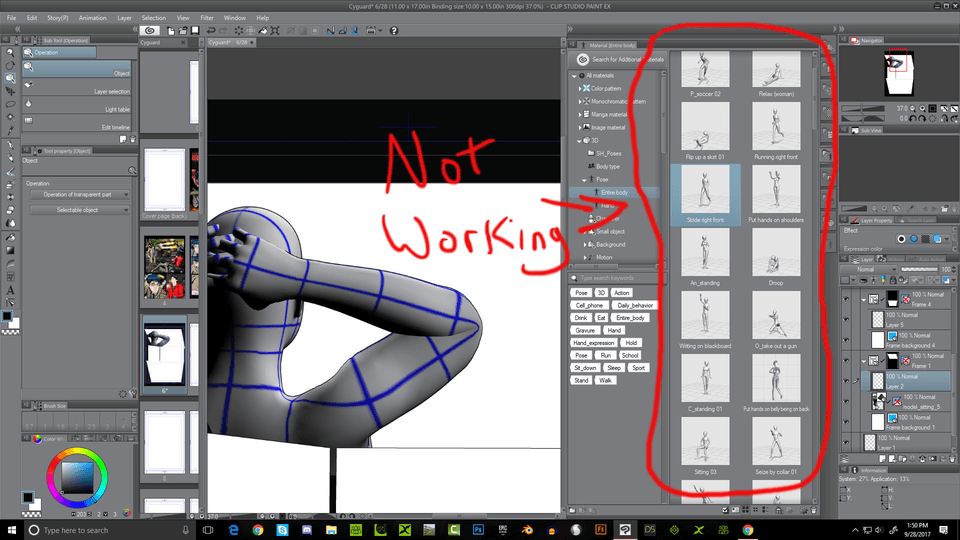The width and height of the screenshot is (960, 540).
Task: Open the Filter menu
Action: point(206,18)
